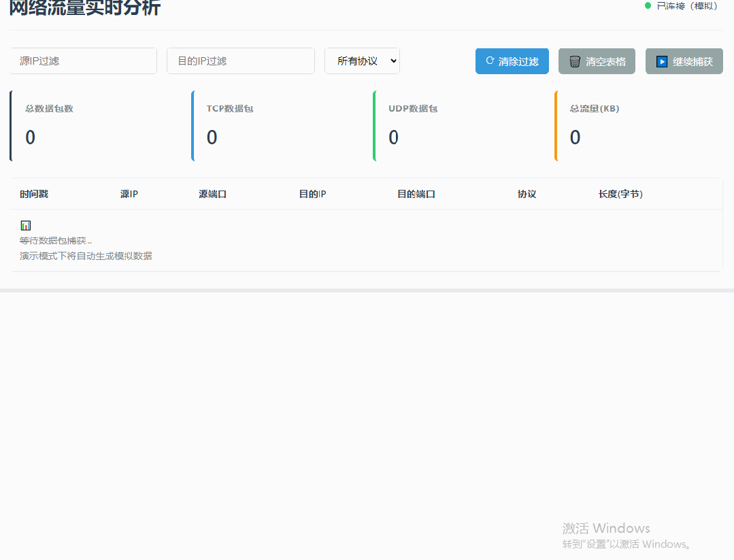734x560 pixels.
Task: Click the 时间戳 column header
Action: click(x=34, y=194)
